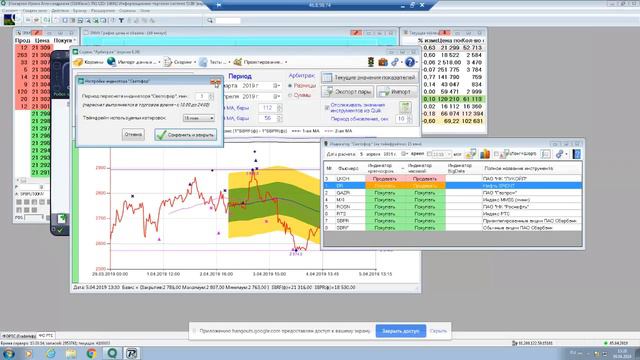Open the end date calendar dropdown (апреля 2019)
The height and width of the screenshot is (360, 640).
pos(276,96)
